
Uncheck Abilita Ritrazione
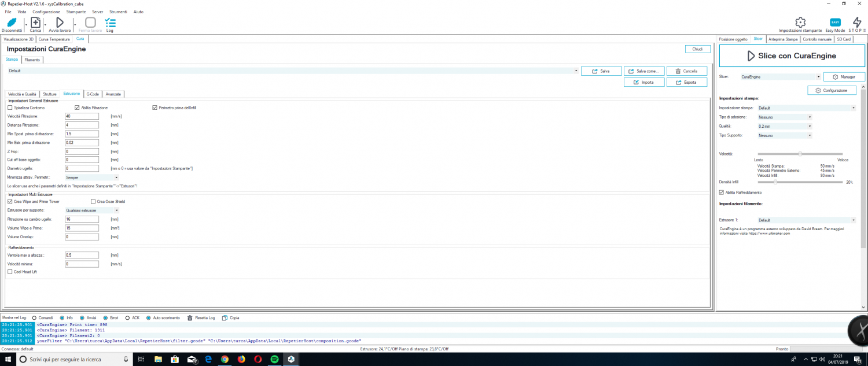[77, 108]
